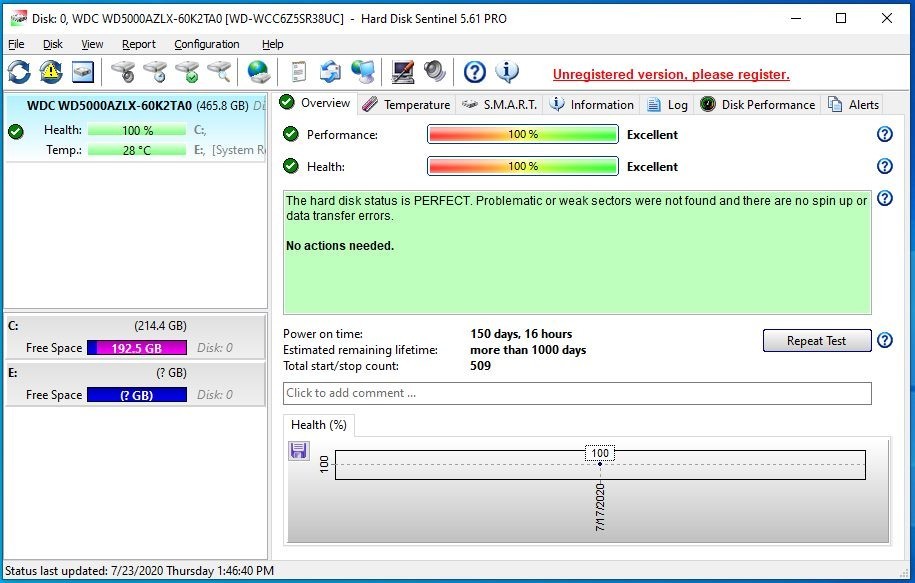Click the "509" start/stop count value
915x583 pixels.
(480, 366)
